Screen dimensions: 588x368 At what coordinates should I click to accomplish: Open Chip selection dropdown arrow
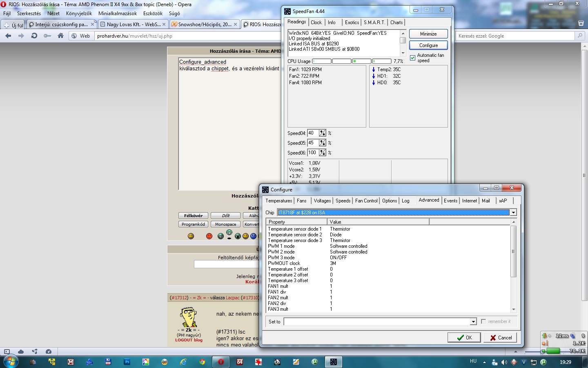[513, 213]
